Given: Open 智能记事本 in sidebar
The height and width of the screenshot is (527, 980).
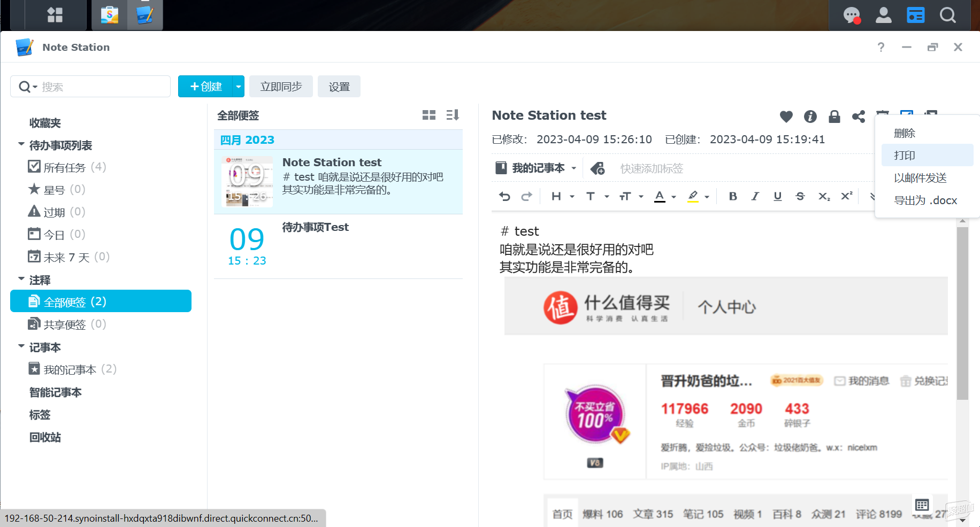Looking at the screenshot, I should click(55, 392).
